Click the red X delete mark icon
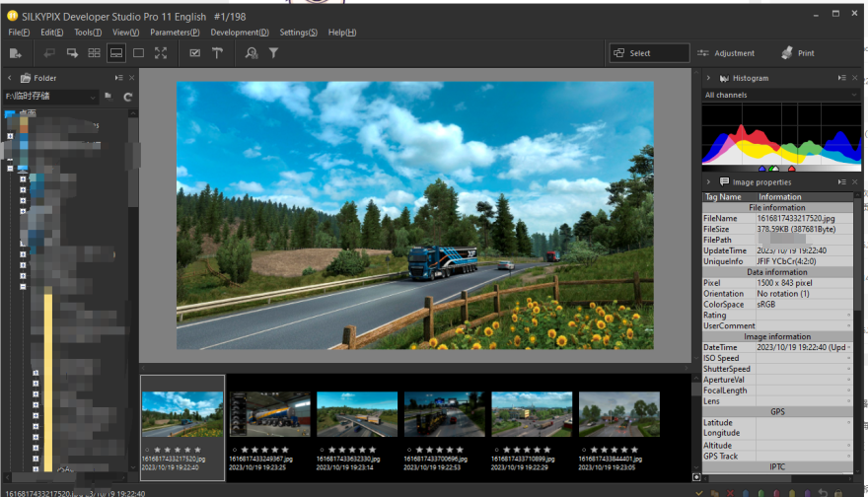Image resolution: width=868 pixels, height=497 pixels. point(730,493)
